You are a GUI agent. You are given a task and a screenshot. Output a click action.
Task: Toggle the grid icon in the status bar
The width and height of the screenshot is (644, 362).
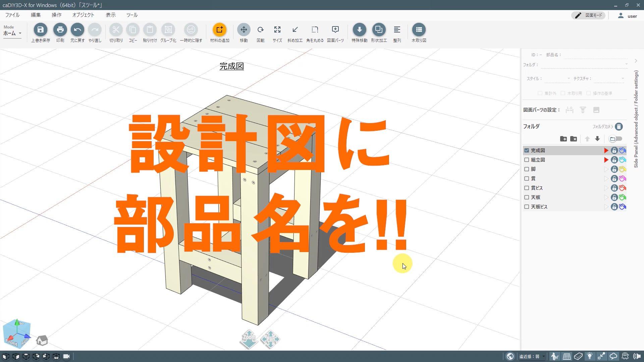(x=567, y=356)
